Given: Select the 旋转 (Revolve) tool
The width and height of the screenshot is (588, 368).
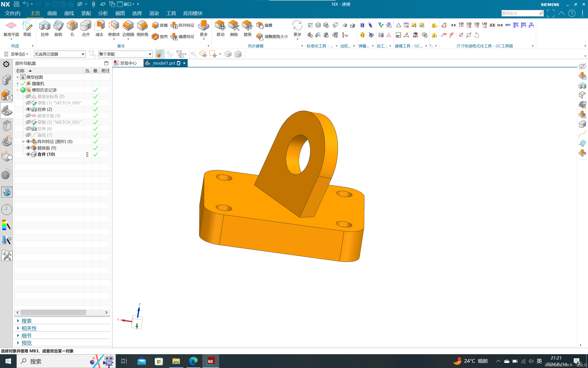Looking at the screenshot, I should [x=58, y=28].
